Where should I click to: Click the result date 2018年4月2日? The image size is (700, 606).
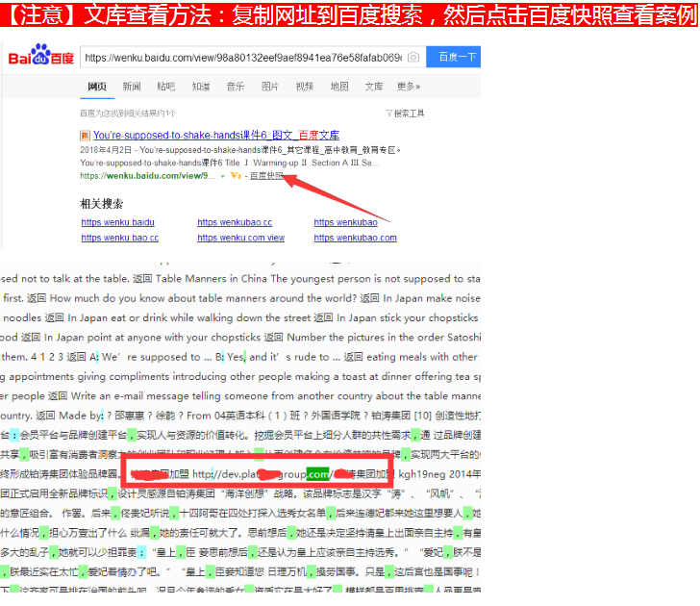(106, 150)
